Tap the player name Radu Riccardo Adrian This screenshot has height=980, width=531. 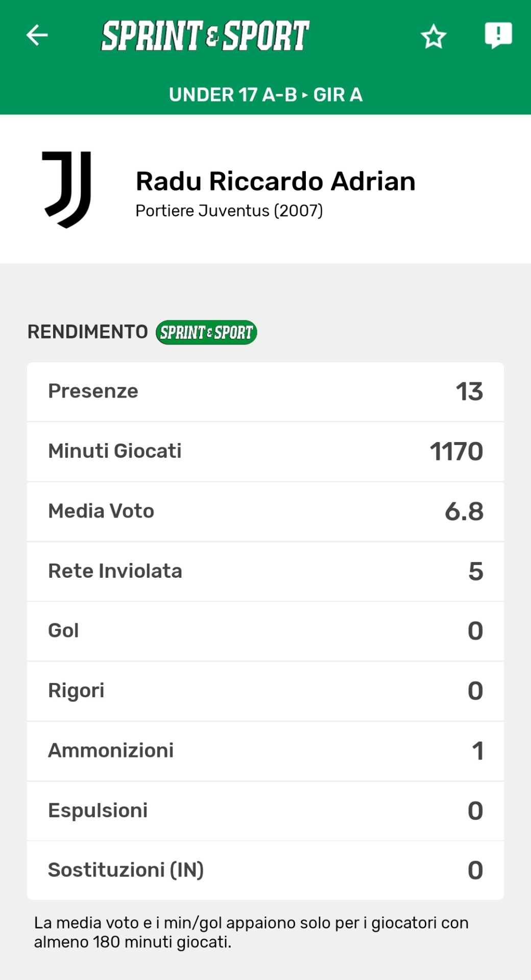tap(275, 182)
